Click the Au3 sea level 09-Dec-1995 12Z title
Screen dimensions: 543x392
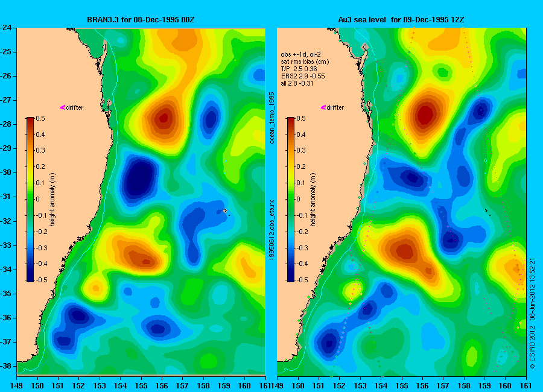coord(401,20)
